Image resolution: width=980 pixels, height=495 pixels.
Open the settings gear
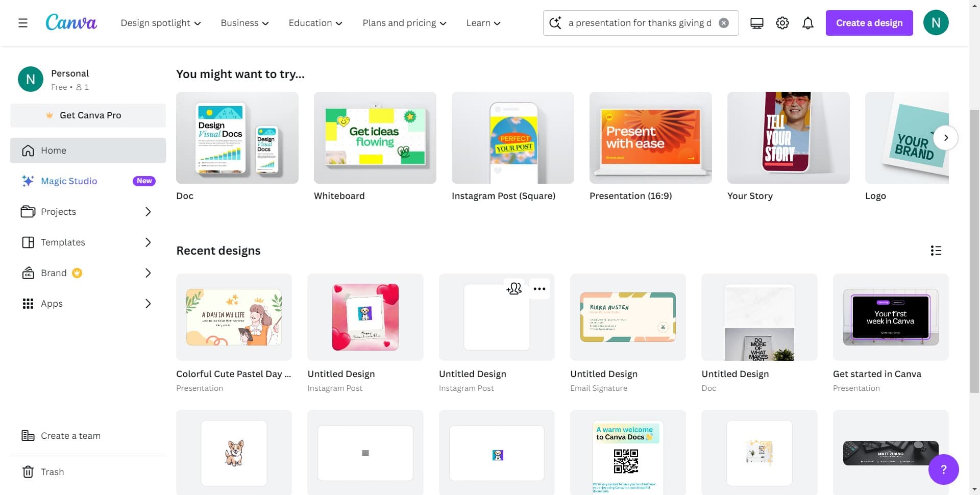click(x=782, y=23)
